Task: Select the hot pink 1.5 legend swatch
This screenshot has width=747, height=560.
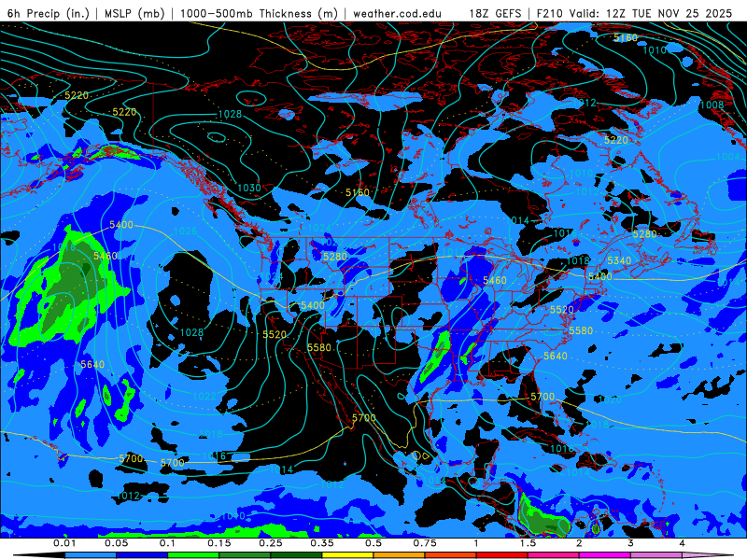Action: [554, 555]
